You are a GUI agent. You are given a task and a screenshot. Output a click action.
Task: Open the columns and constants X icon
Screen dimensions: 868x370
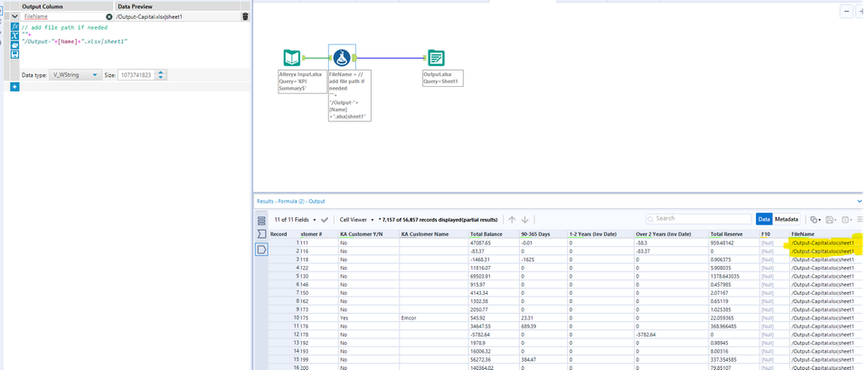click(x=15, y=35)
